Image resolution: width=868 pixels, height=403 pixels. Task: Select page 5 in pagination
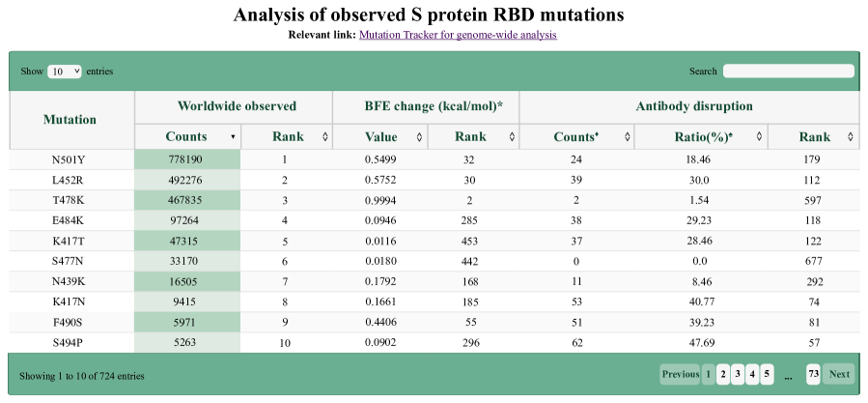coord(767,374)
